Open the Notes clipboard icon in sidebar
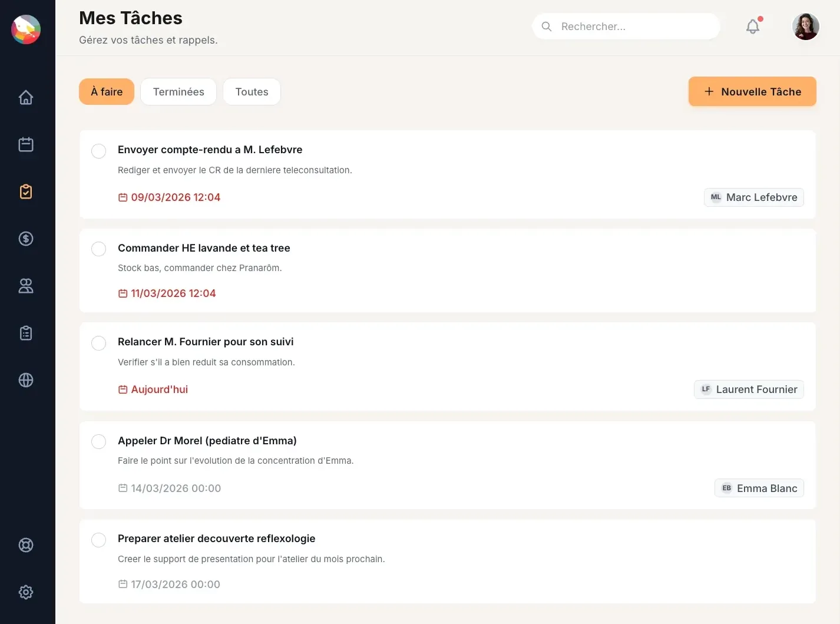 26,333
